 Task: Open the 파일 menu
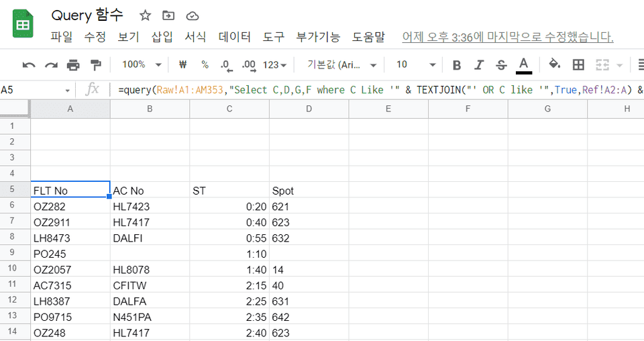(62, 37)
